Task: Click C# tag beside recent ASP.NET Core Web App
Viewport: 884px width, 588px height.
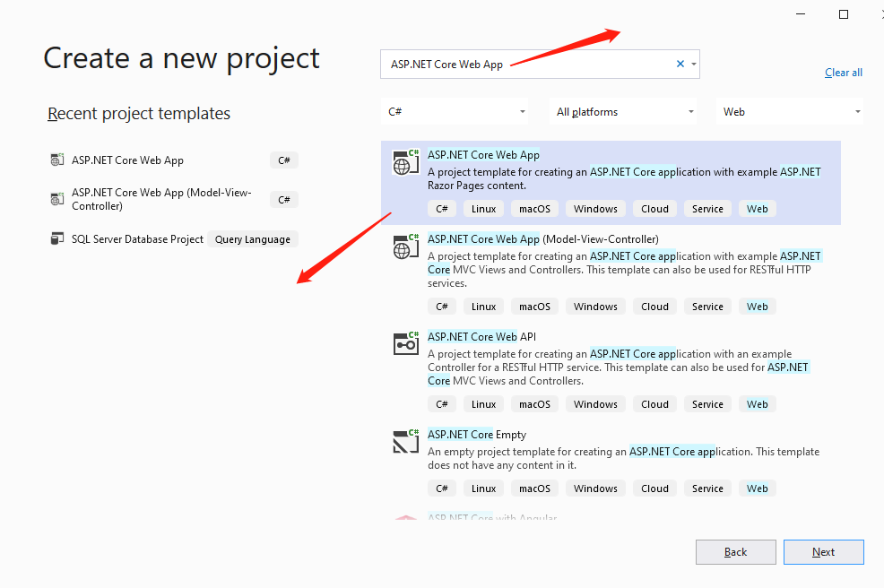Action: [x=284, y=160]
